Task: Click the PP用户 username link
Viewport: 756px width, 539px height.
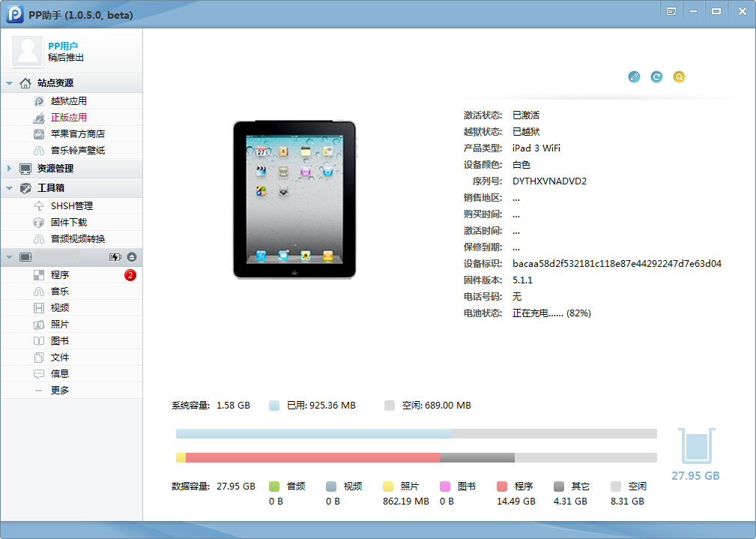Action: coord(63,46)
